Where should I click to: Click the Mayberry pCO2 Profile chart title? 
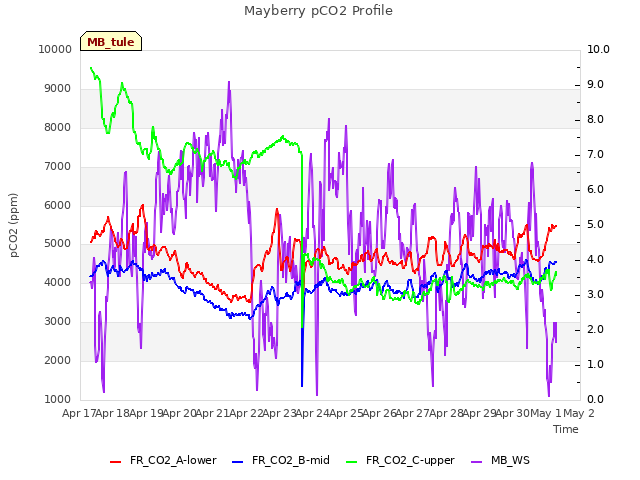click(318, 11)
